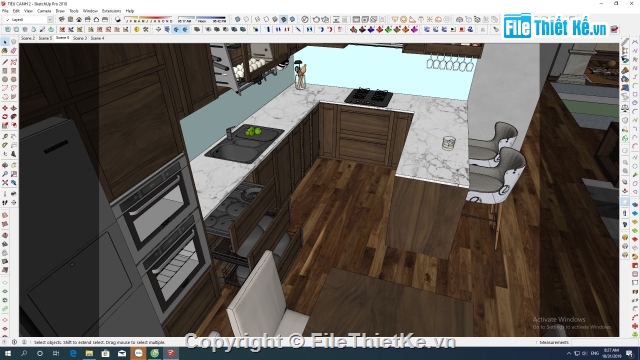This screenshot has height=360, width=640.
Task: Choose the Push/Pull tool
Action: pos(13,108)
